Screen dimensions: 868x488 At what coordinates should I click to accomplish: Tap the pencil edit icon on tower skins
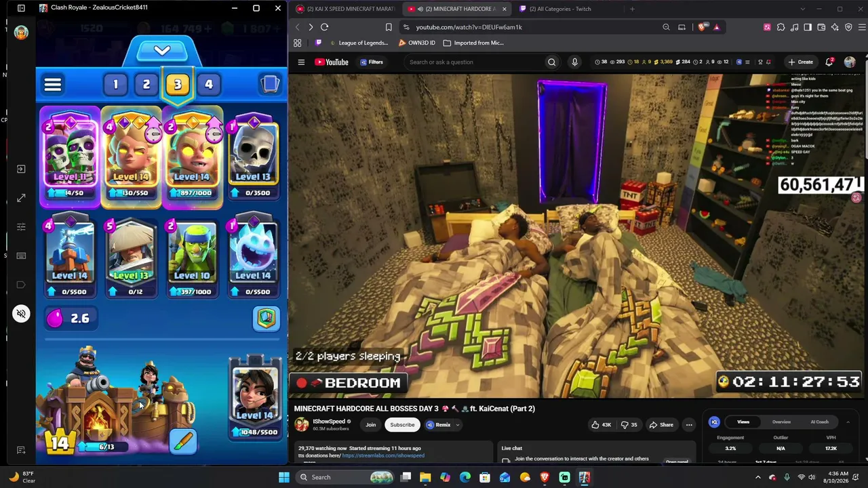pyautogui.click(x=183, y=441)
